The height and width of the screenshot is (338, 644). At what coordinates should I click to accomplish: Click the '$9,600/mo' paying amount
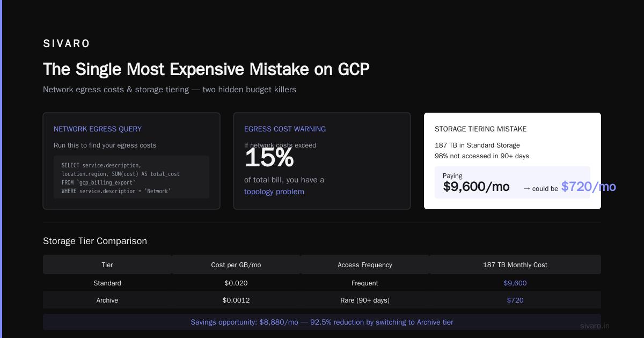click(x=476, y=187)
